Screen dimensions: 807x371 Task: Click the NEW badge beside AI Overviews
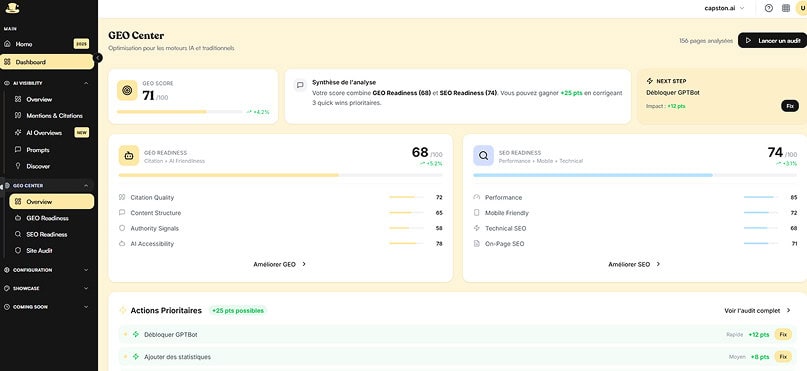[x=81, y=133]
